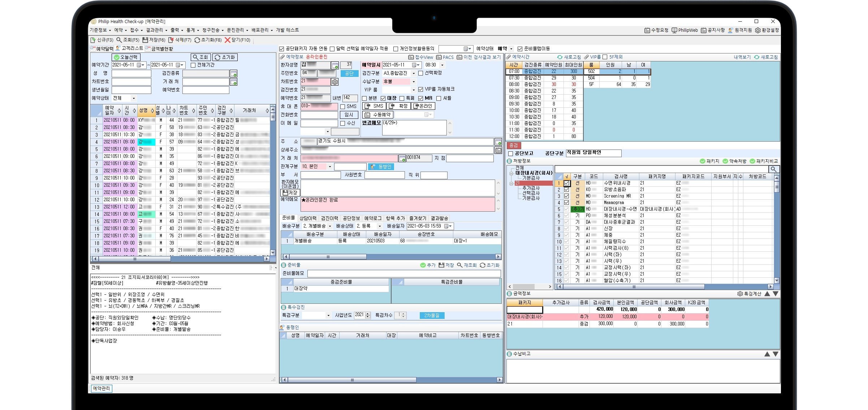Check the SMS checkbox next to phone
The width and height of the screenshot is (868, 410).
[343, 107]
